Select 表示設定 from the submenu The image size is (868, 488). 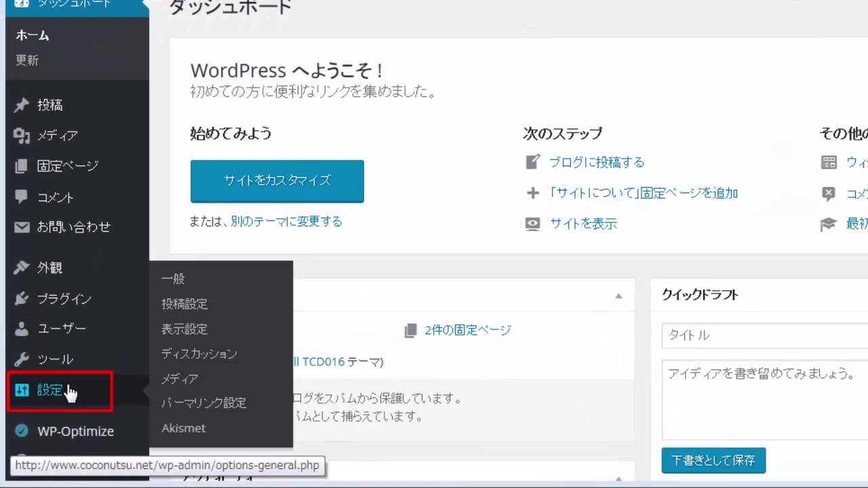(184, 329)
